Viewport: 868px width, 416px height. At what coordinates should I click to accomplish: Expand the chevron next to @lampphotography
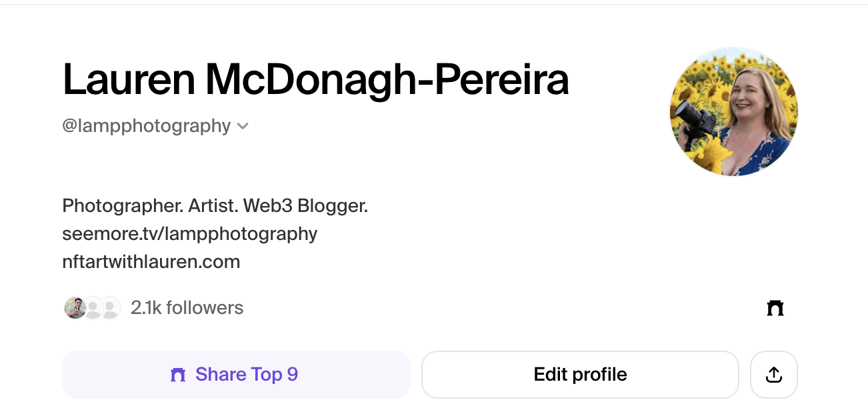click(243, 126)
